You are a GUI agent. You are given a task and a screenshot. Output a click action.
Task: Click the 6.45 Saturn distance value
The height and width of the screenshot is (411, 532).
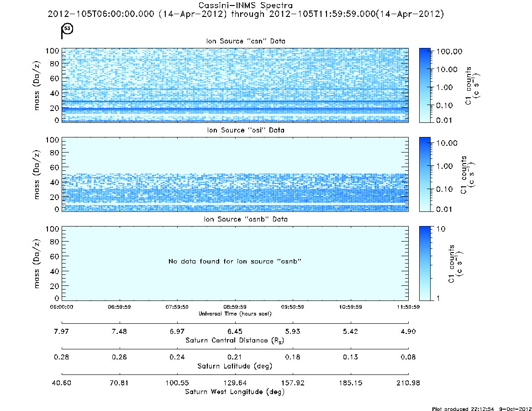coord(235,332)
